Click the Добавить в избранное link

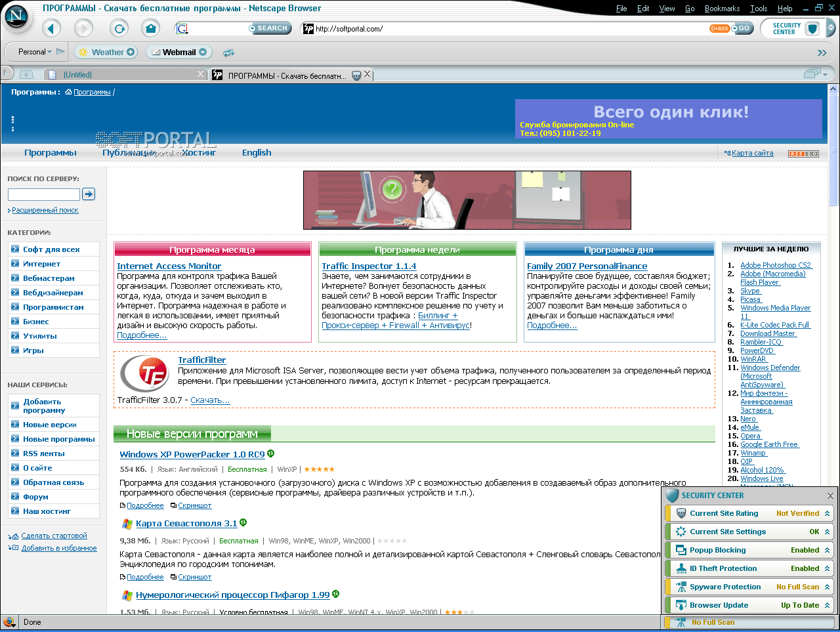(59, 548)
